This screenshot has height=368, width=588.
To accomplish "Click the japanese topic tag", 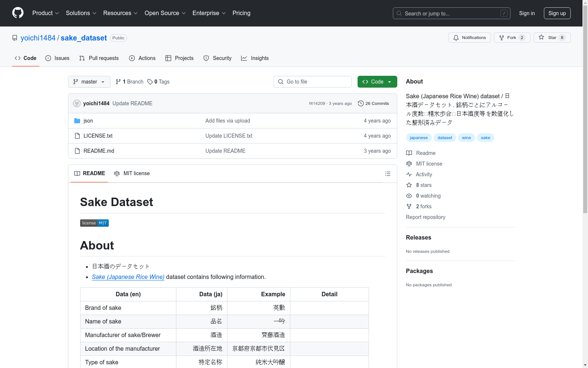I will point(419,138).
